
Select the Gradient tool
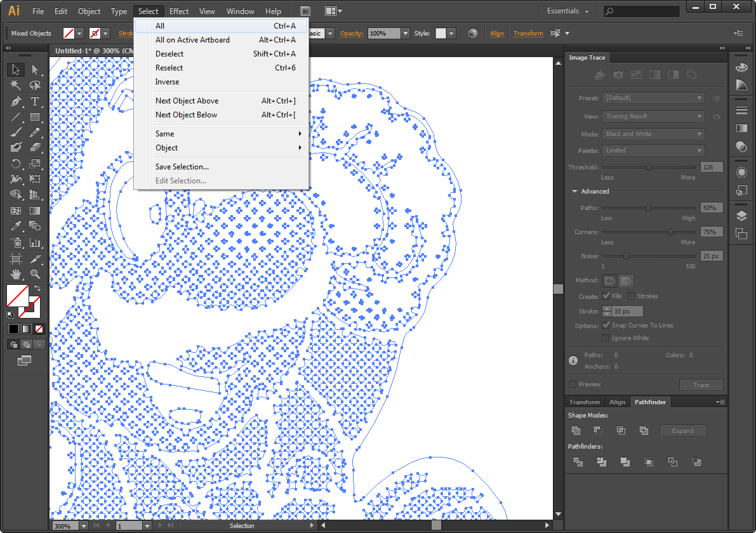click(x=35, y=211)
